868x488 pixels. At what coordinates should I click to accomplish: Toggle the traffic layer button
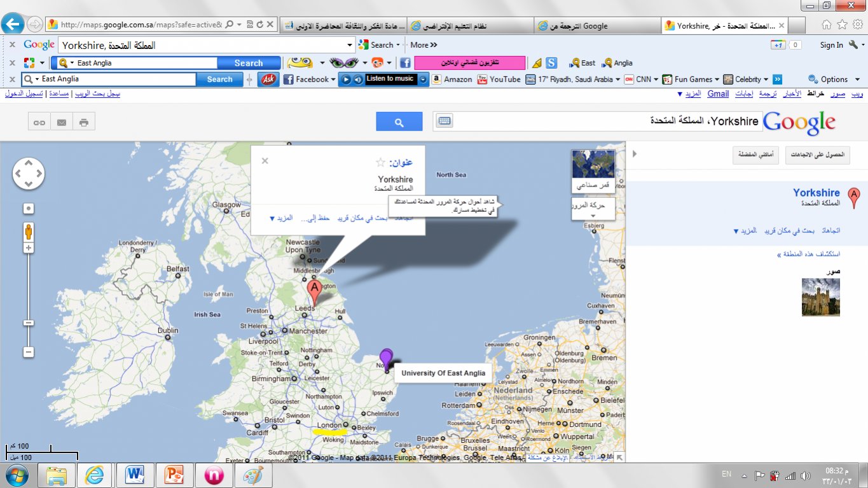tap(593, 209)
